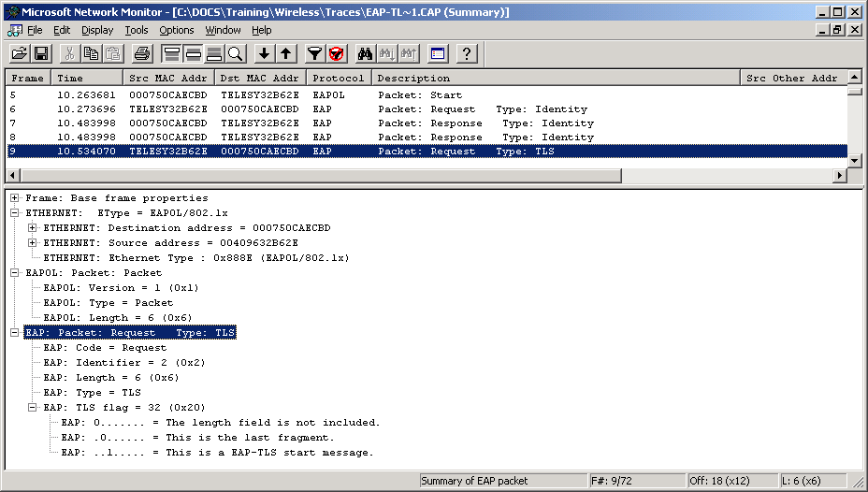Click the Save toolbar icon

pos(40,53)
